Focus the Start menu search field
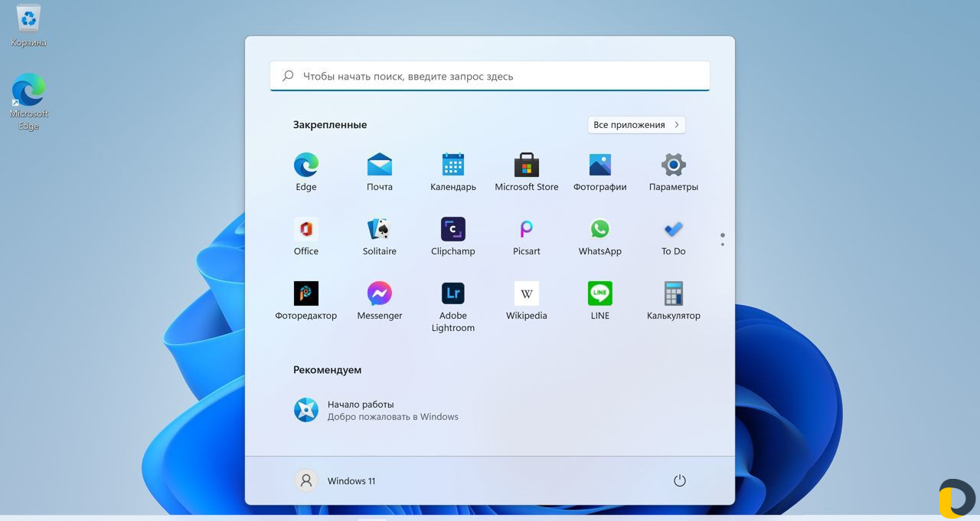The width and height of the screenshot is (980, 521). pyautogui.click(x=490, y=76)
